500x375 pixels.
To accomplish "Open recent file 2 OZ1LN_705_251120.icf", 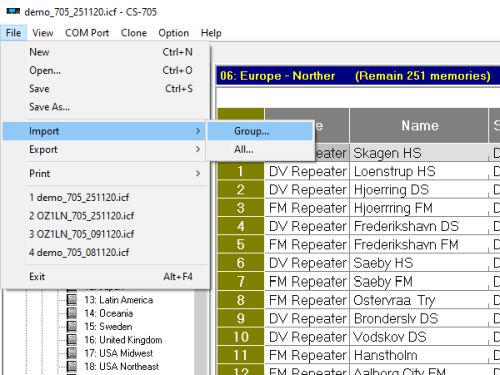I will pos(106,216).
